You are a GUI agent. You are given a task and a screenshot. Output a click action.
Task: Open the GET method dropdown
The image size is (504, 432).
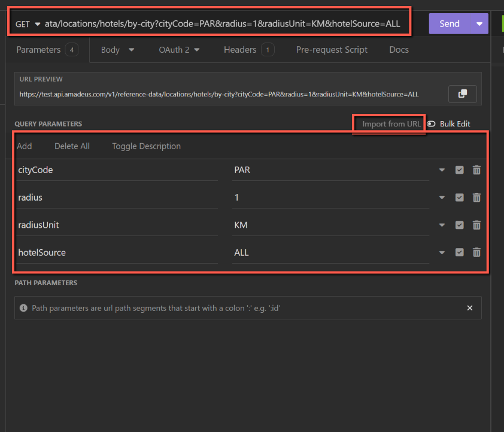pos(28,24)
